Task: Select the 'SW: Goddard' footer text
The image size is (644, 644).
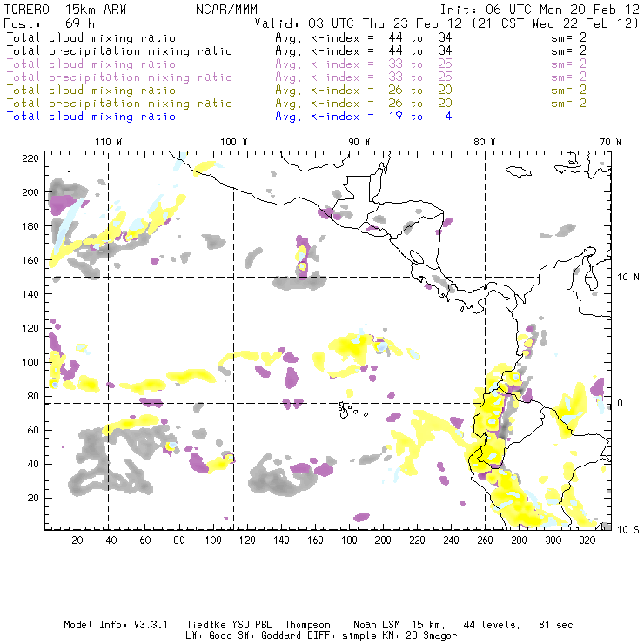Action: [270, 636]
